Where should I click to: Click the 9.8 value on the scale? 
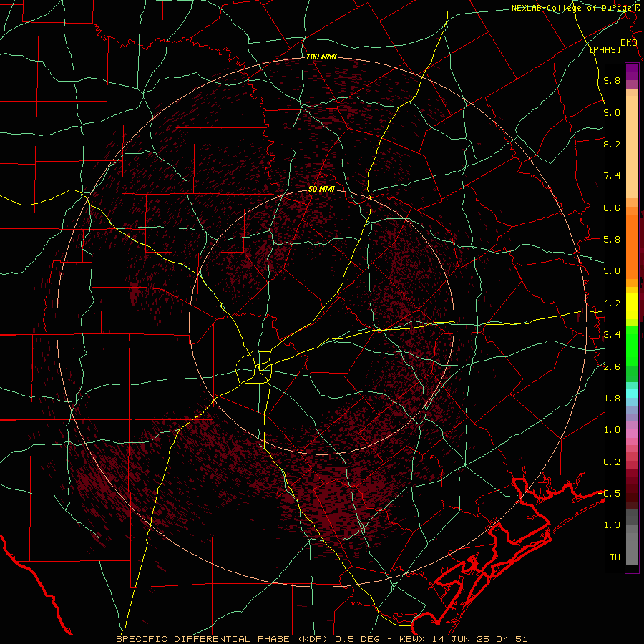click(x=612, y=80)
